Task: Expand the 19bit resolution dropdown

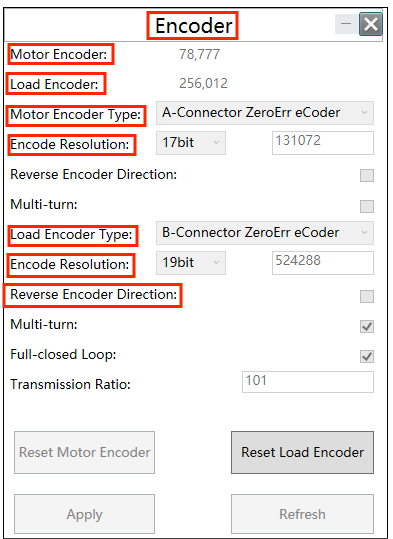Action: [191, 263]
